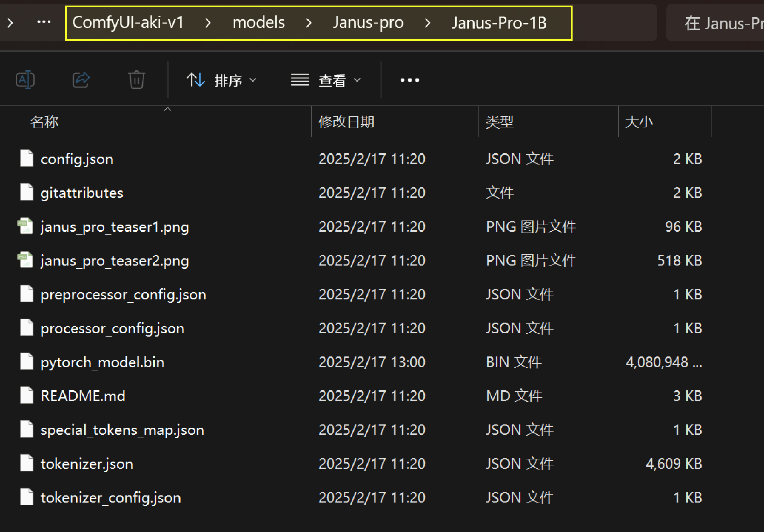
Task: Show hidden breadcrumb path via ellipsis
Action: (x=44, y=22)
